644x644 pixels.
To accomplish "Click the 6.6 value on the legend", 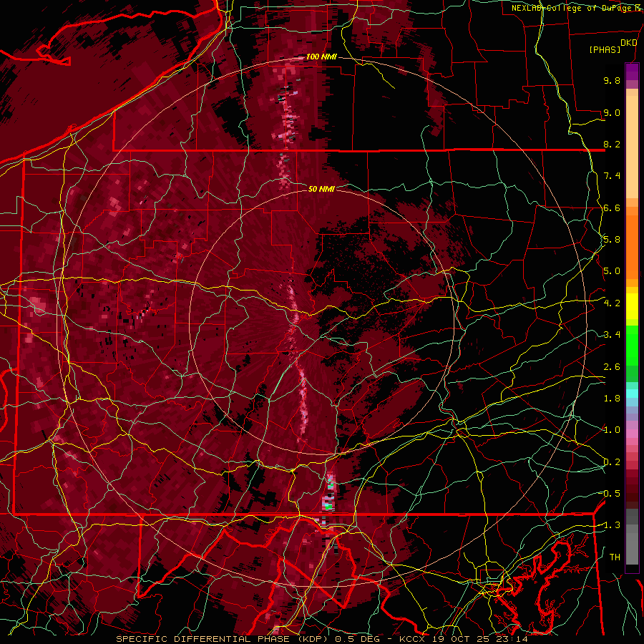I will click(612, 208).
